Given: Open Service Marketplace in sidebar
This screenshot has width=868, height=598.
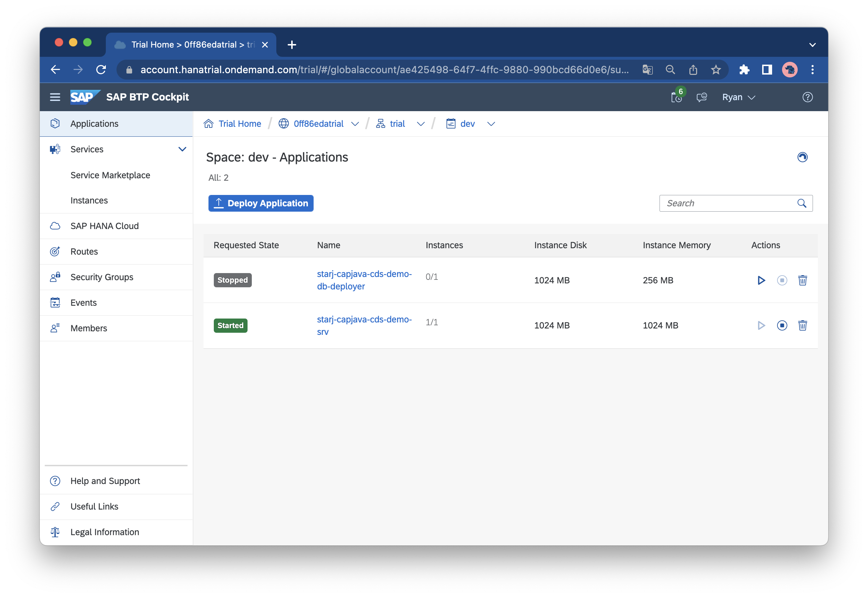Looking at the screenshot, I should coord(110,175).
